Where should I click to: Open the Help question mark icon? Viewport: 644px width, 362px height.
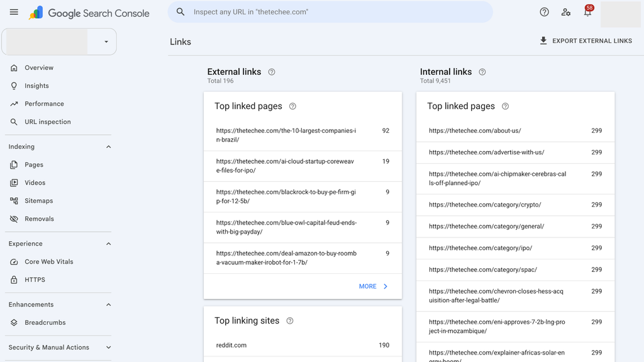(544, 12)
